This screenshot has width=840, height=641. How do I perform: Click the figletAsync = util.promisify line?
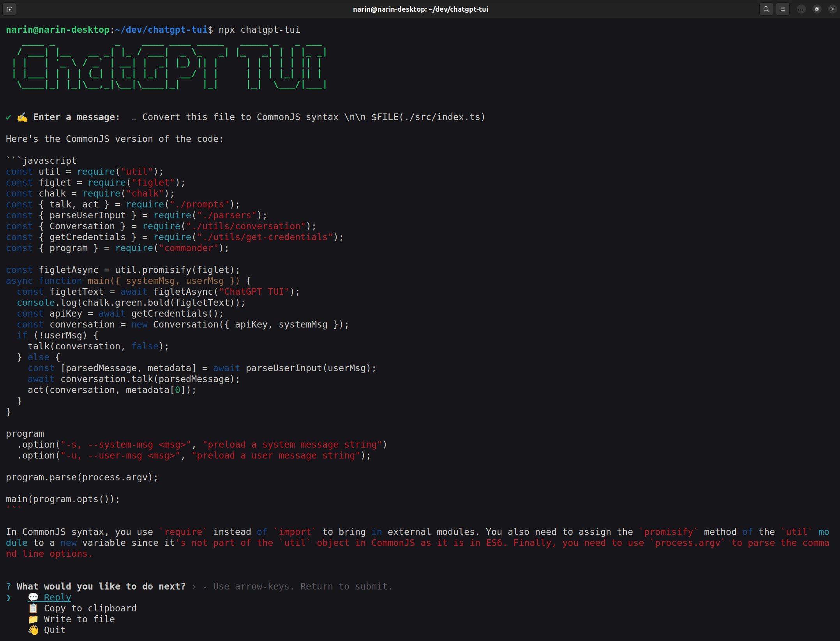123,270
